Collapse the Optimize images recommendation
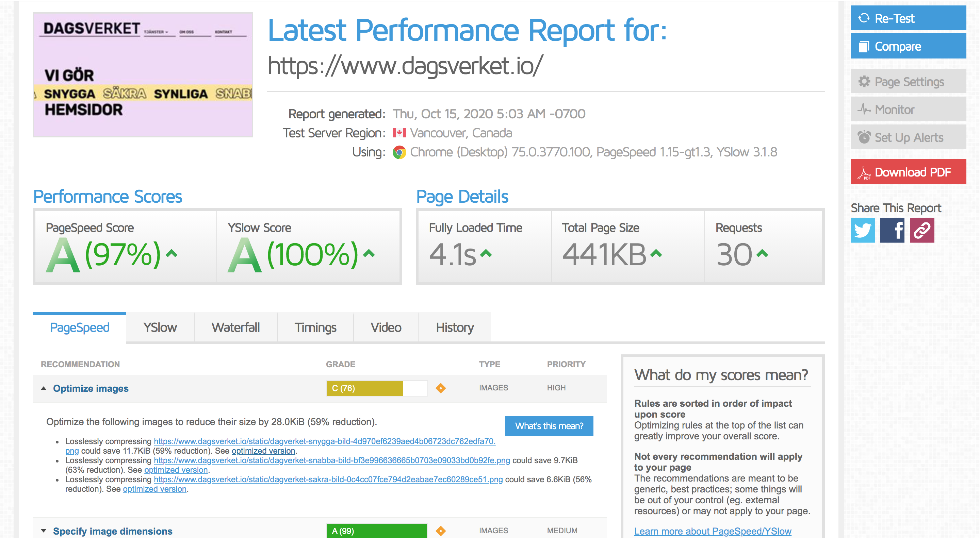The image size is (980, 538). [x=44, y=388]
